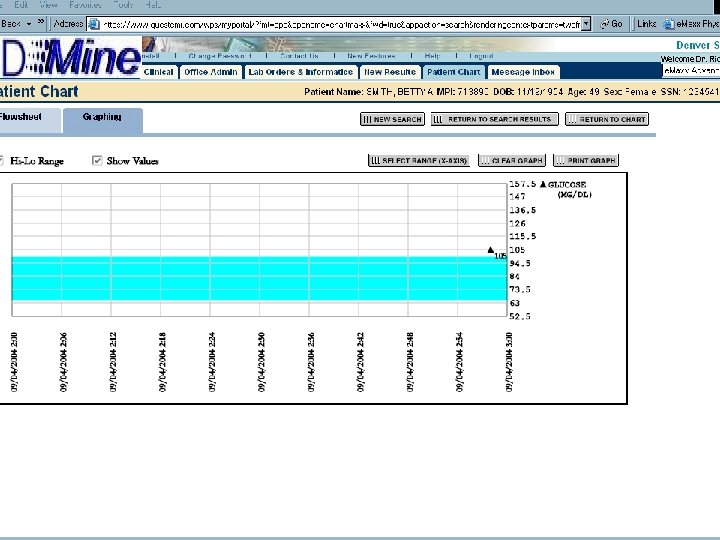Switch to the Clinical tab
The width and height of the screenshot is (720, 540).
pos(158,72)
